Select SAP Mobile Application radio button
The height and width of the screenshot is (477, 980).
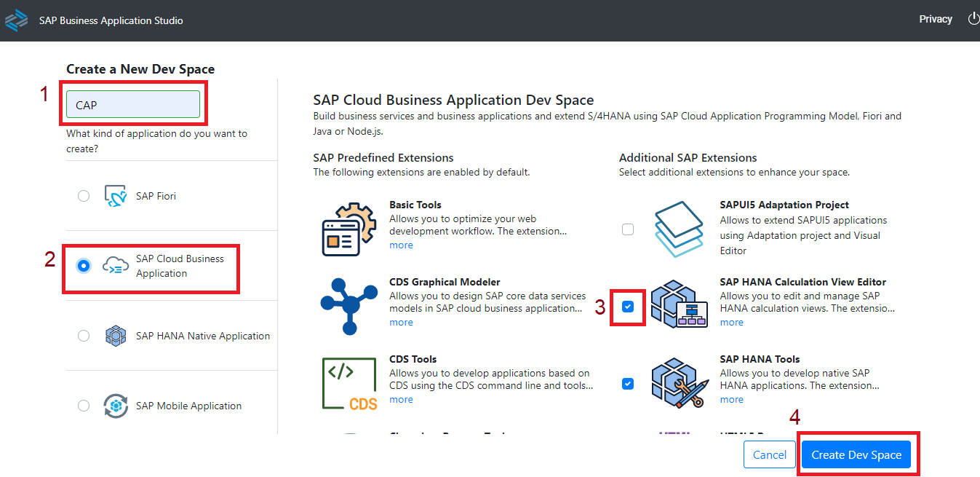pyautogui.click(x=84, y=406)
